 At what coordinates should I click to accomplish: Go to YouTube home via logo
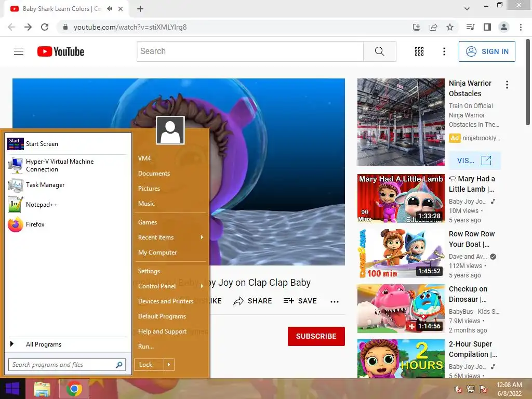point(61,51)
